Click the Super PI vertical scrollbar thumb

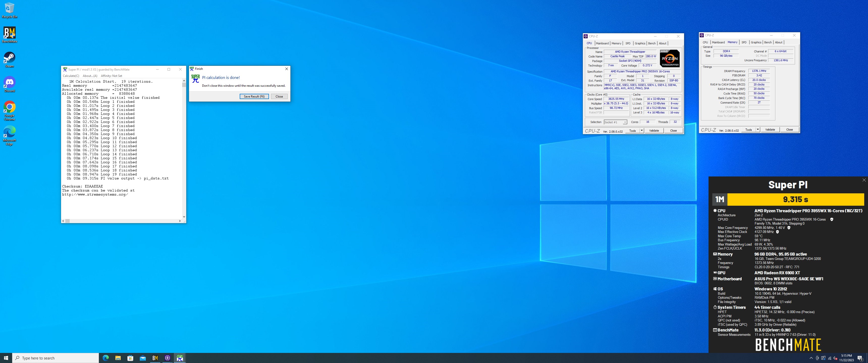pos(184,85)
